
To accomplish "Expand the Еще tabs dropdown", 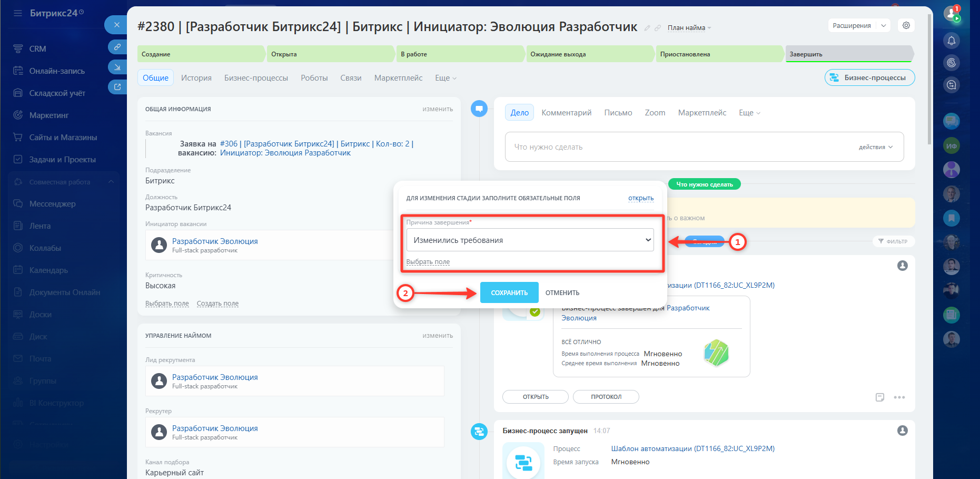I will 446,78.
